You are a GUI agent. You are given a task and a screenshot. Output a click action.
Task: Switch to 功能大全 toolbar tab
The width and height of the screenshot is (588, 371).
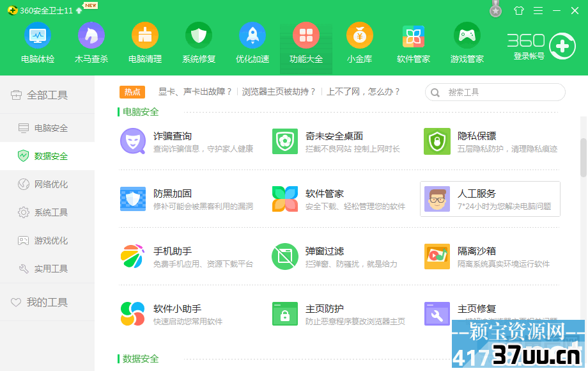306,49
